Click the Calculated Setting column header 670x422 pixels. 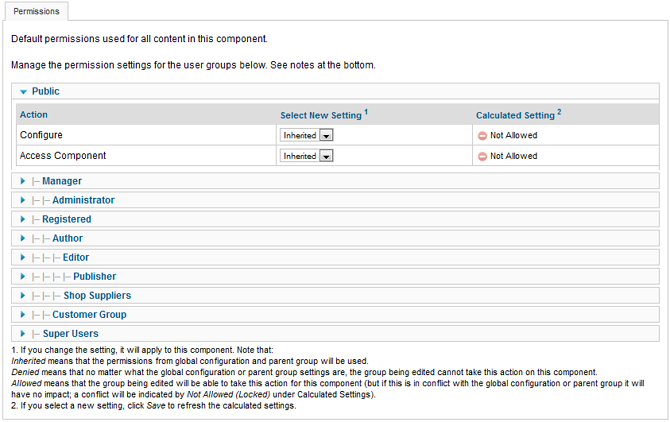coord(518,115)
